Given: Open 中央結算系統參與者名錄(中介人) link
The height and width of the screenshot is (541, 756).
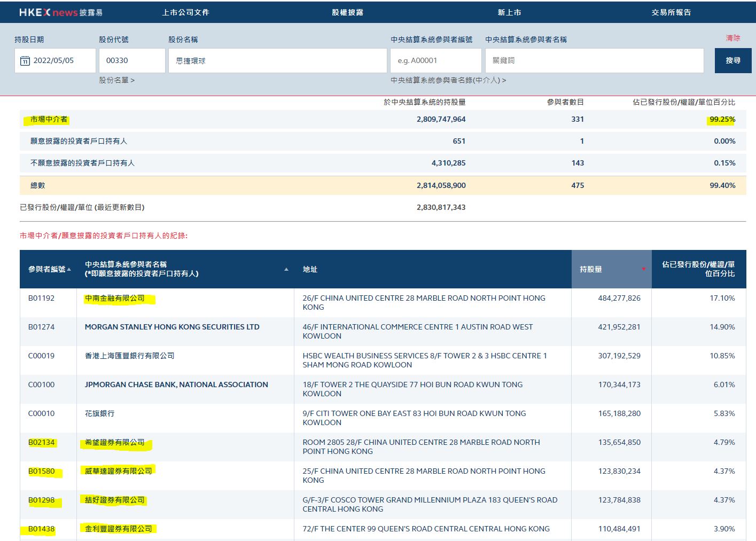Looking at the screenshot, I should 448,80.
